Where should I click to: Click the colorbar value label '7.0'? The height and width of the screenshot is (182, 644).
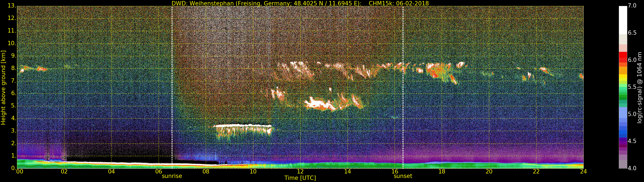coord(632,6)
